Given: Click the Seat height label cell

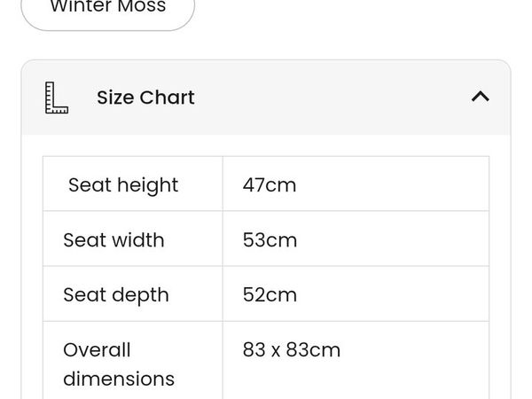Looking at the screenshot, I should [x=133, y=184].
